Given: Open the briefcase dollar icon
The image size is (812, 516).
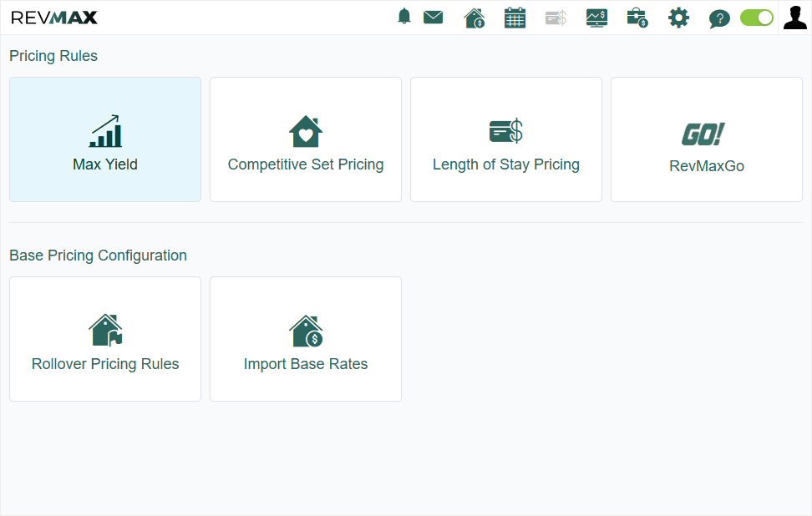Looking at the screenshot, I should pyautogui.click(x=637, y=18).
